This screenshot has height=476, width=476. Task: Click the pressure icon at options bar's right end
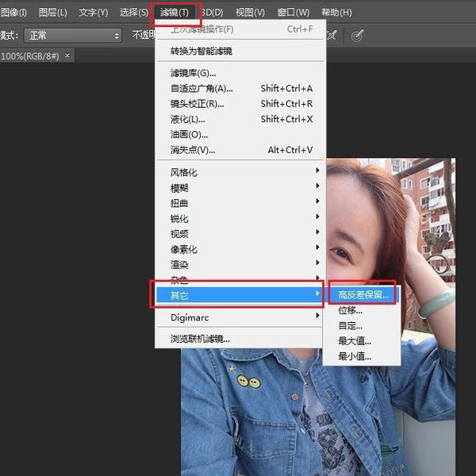coord(357,36)
